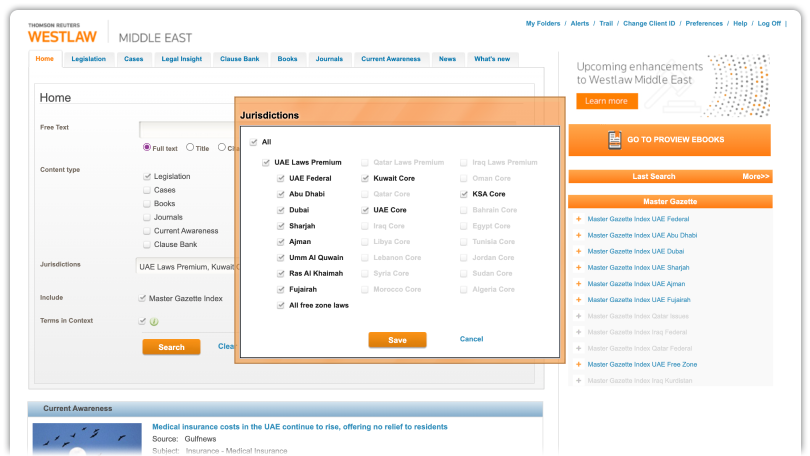Switch to the Legislation tab

tap(88, 59)
